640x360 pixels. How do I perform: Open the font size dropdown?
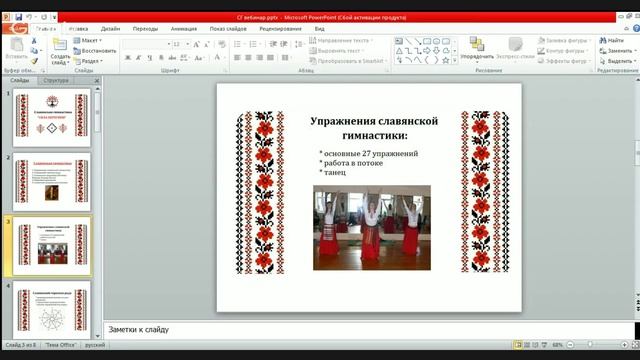click(x=188, y=44)
